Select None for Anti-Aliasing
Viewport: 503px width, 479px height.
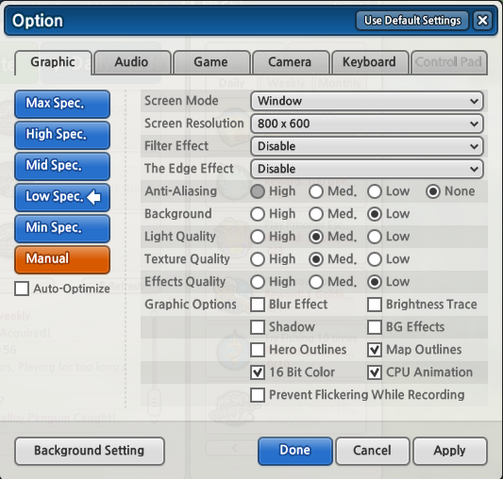click(433, 191)
